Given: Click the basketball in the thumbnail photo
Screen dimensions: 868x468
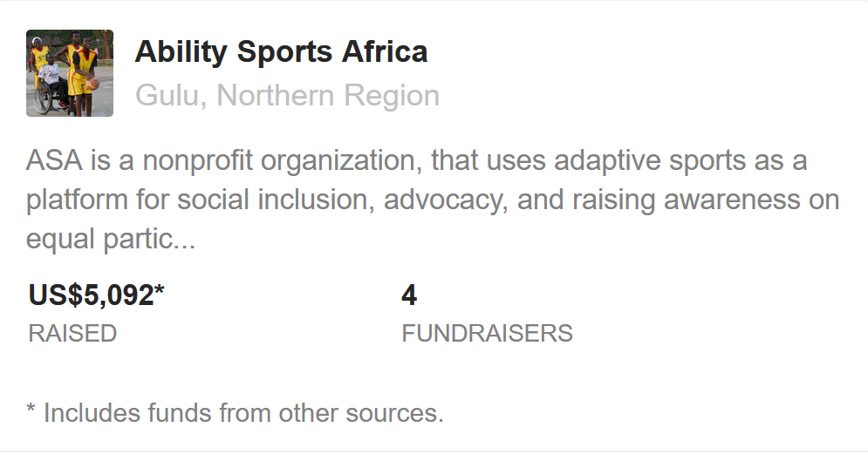Looking at the screenshot, I should click(92, 85).
